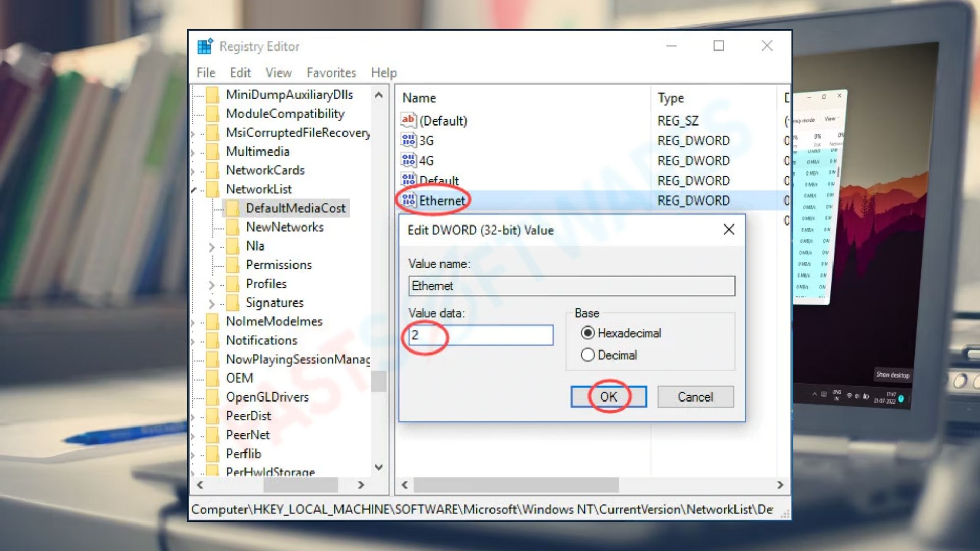
Task: Click the Multimedia folder icon
Action: pyautogui.click(x=213, y=152)
